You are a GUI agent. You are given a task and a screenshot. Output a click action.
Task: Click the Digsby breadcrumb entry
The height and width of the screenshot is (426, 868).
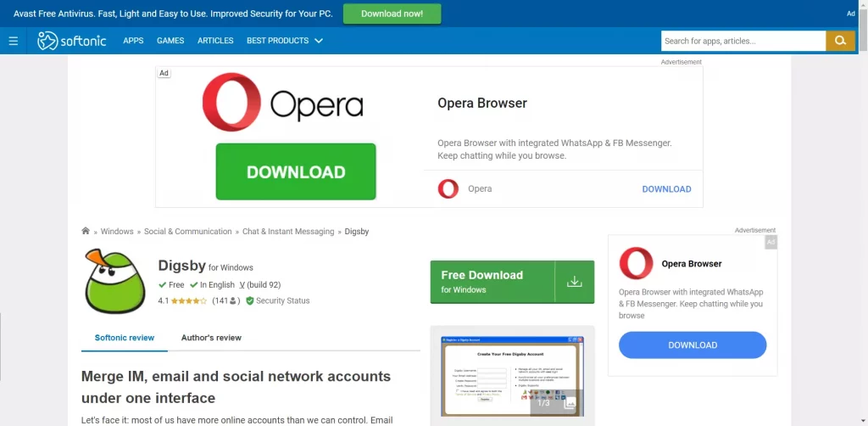(357, 231)
